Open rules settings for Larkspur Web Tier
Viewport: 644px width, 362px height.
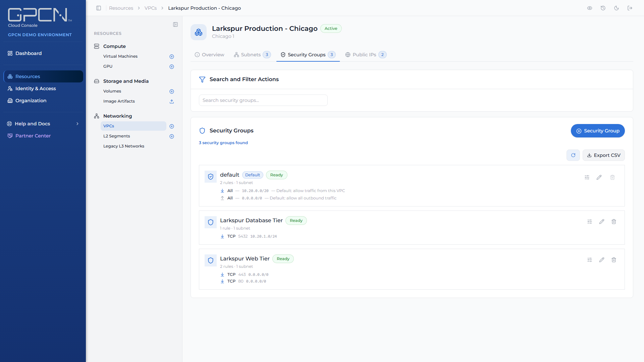point(590,260)
